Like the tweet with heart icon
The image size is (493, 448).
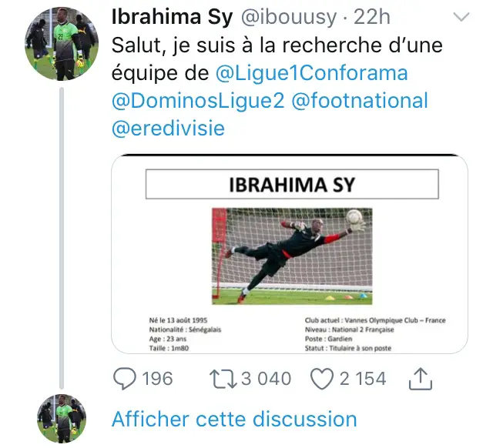[322, 379]
